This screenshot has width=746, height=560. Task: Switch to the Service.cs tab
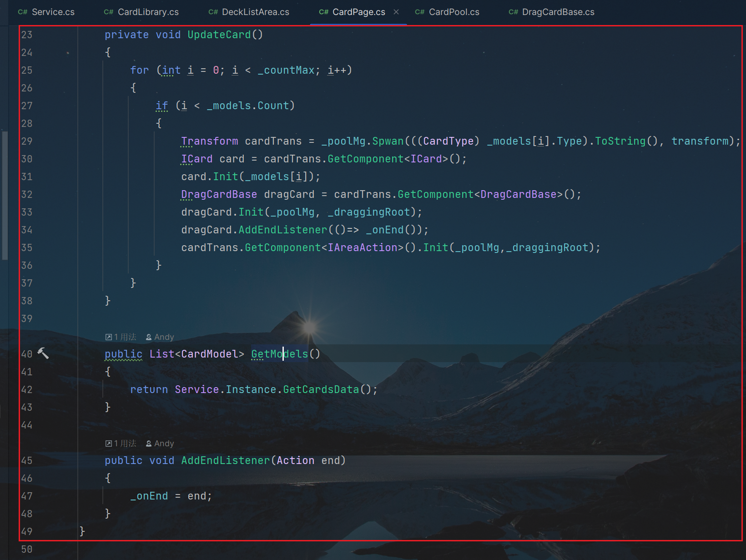click(x=46, y=12)
